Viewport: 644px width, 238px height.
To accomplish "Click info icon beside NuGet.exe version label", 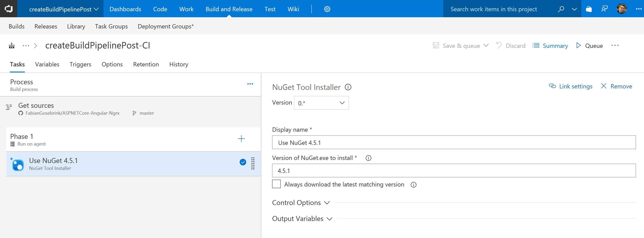I will [368, 158].
